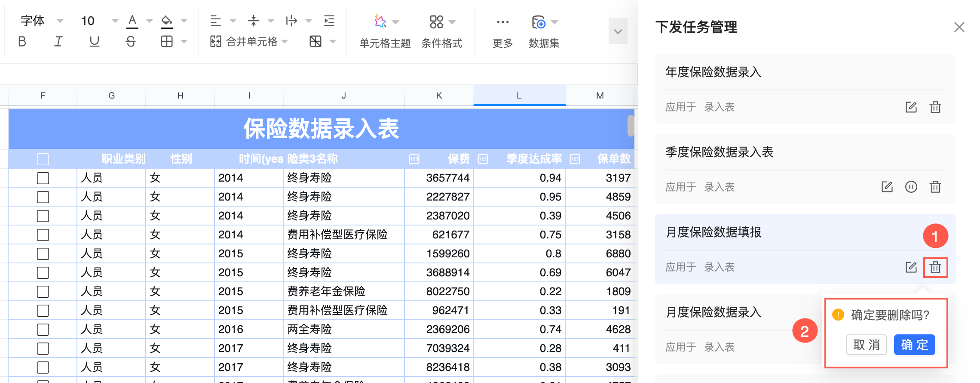Check the row with 保费 2227827
980x383 pixels.
43,197
